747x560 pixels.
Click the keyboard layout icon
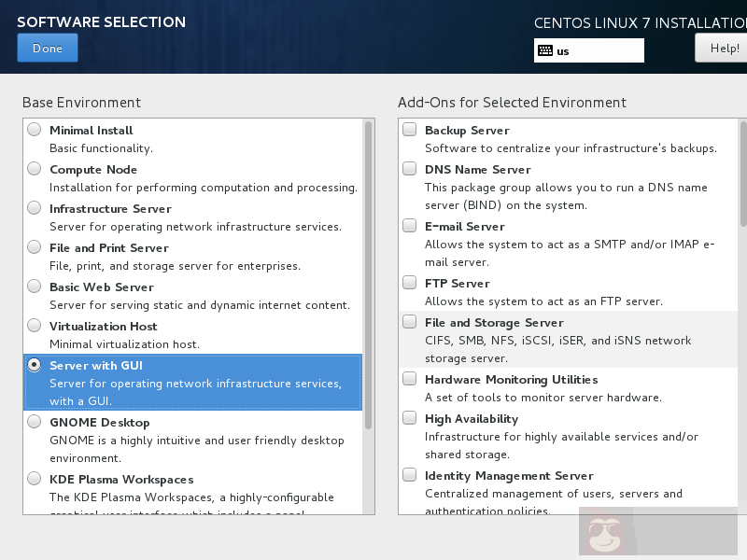(544, 51)
